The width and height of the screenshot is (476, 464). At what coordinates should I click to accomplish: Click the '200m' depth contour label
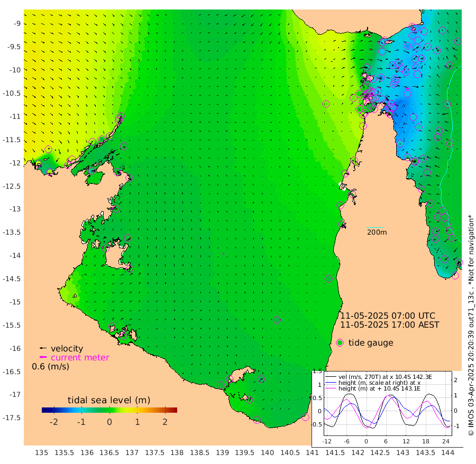click(377, 233)
